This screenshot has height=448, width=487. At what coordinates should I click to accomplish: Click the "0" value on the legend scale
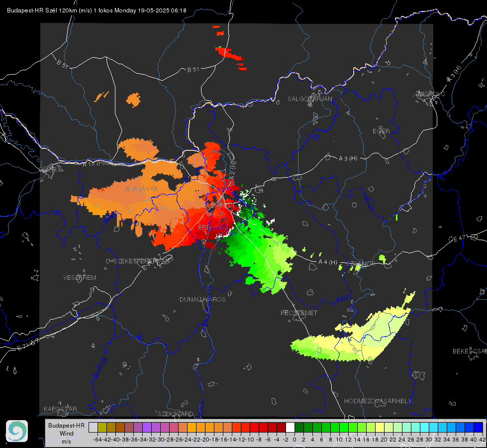(x=294, y=440)
